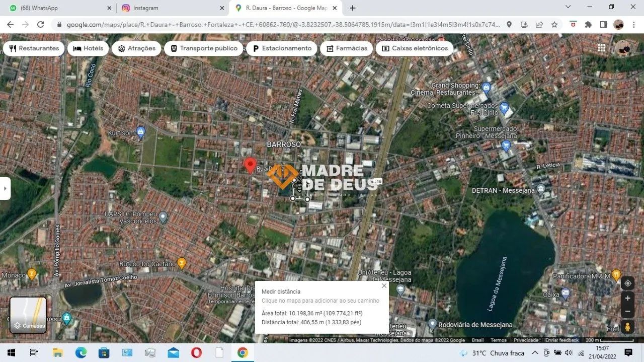The width and height of the screenshot is (644, 362).
Task: Select the R. Daura Google Maps tab
Action: pyautogui.click(x=286, y=8)
